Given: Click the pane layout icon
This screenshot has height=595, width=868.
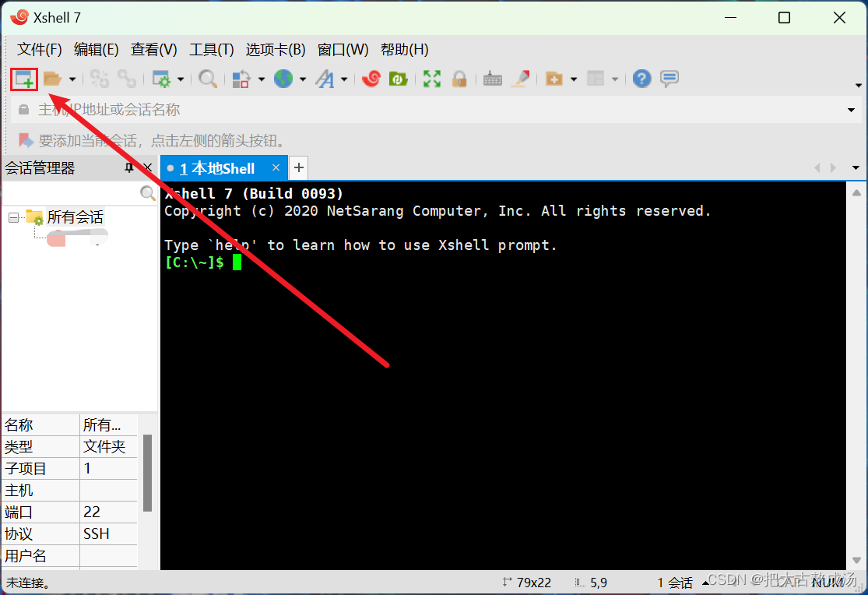Looking at the screenshot, I should (x=596, y=79).
